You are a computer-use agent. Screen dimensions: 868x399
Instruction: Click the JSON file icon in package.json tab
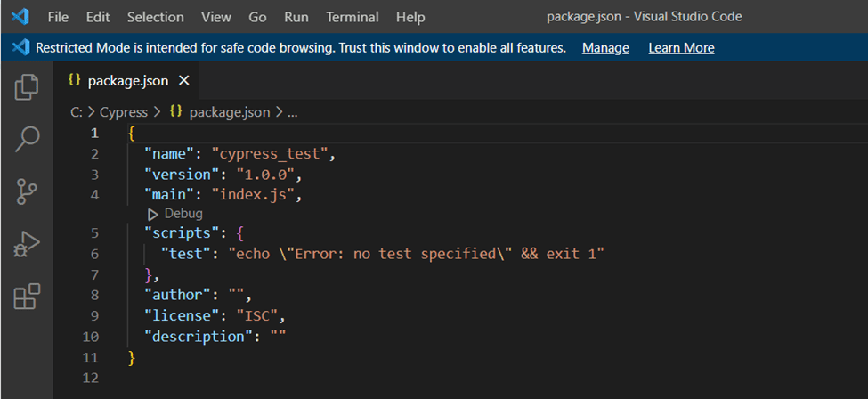point(75,81)
